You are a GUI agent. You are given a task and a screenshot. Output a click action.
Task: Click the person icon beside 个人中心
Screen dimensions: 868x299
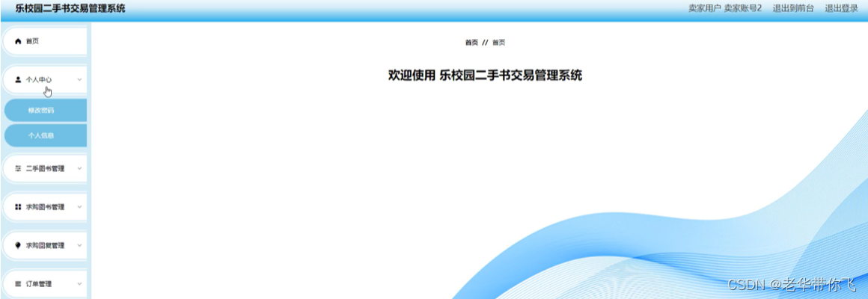[x=18, y=79]
